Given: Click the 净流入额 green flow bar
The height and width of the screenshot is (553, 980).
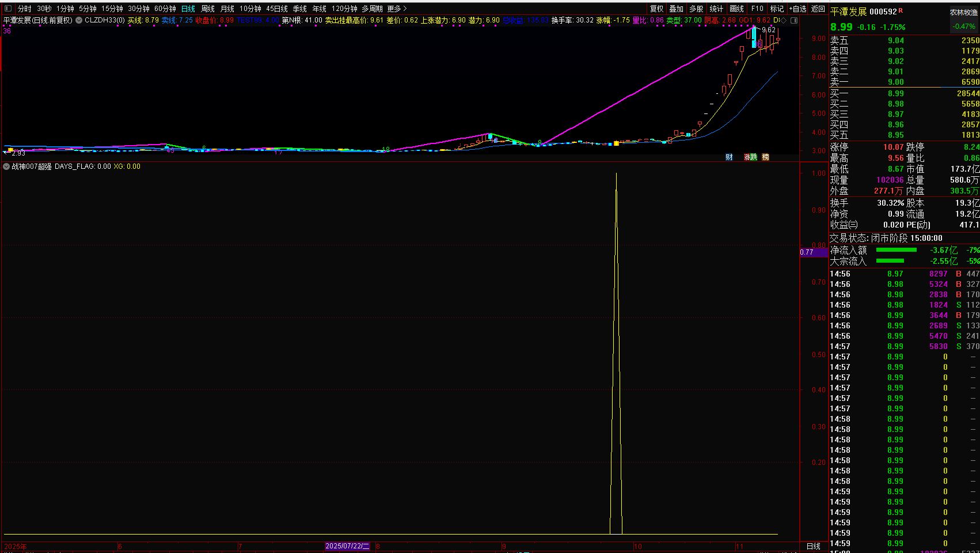Looking at the screenshot, I should 896,250.
